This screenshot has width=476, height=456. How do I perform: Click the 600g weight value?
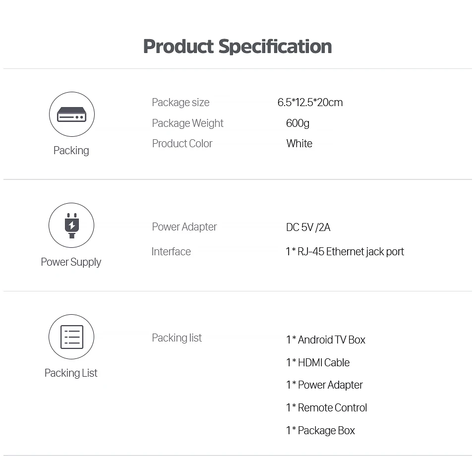297,123
